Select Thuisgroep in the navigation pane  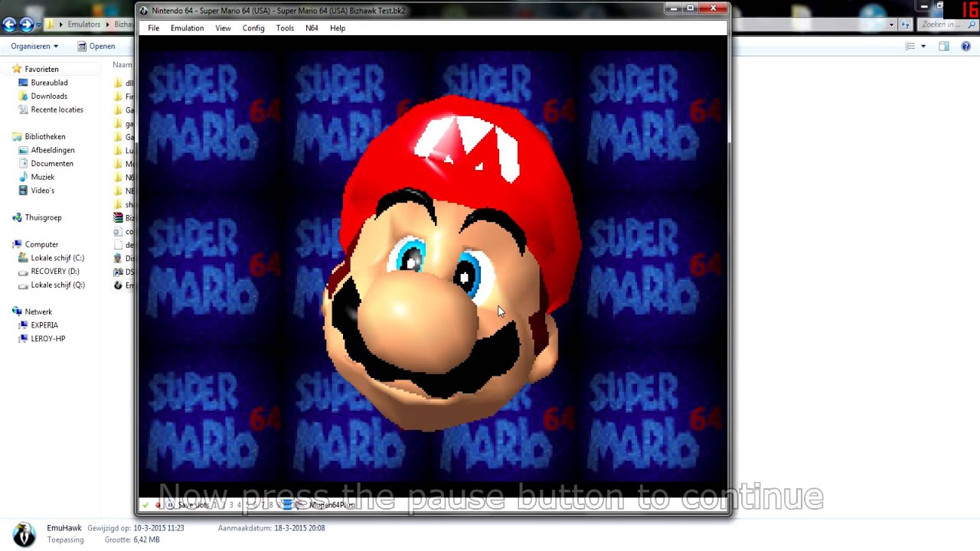[x=43, y=218]
